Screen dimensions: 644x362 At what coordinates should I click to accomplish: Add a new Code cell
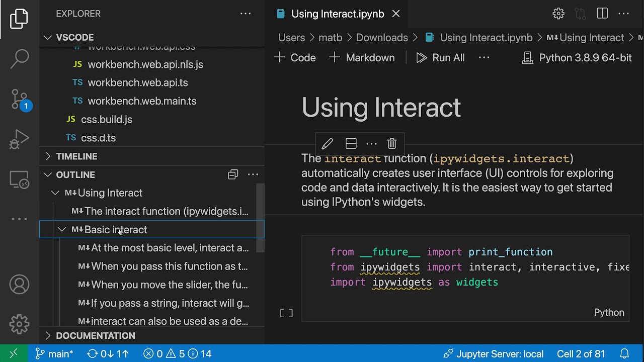pyautogui.click(x=295, y=58)
